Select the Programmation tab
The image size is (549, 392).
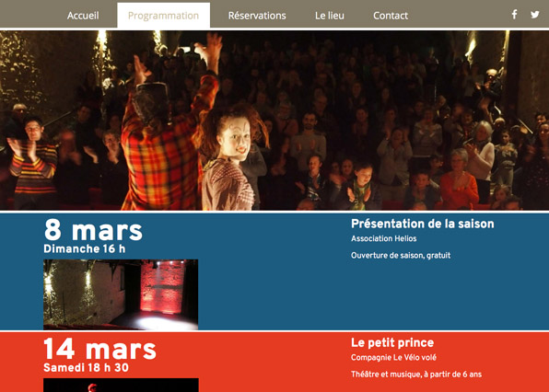(x=164, y=16)
